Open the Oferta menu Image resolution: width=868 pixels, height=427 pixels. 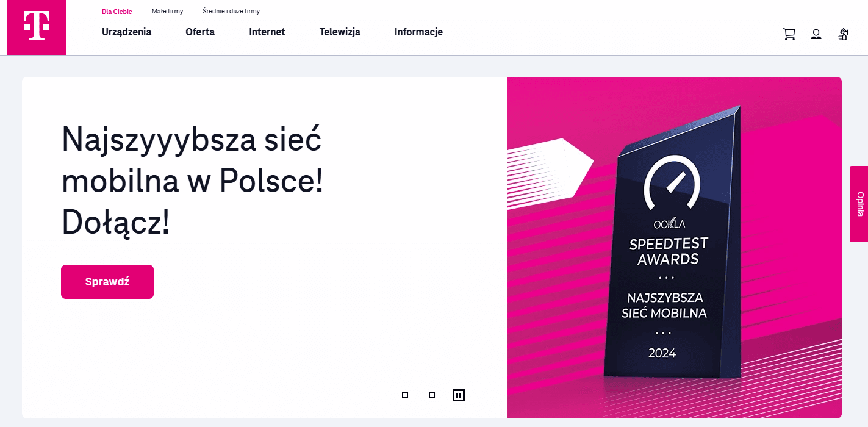pos(200,32)
